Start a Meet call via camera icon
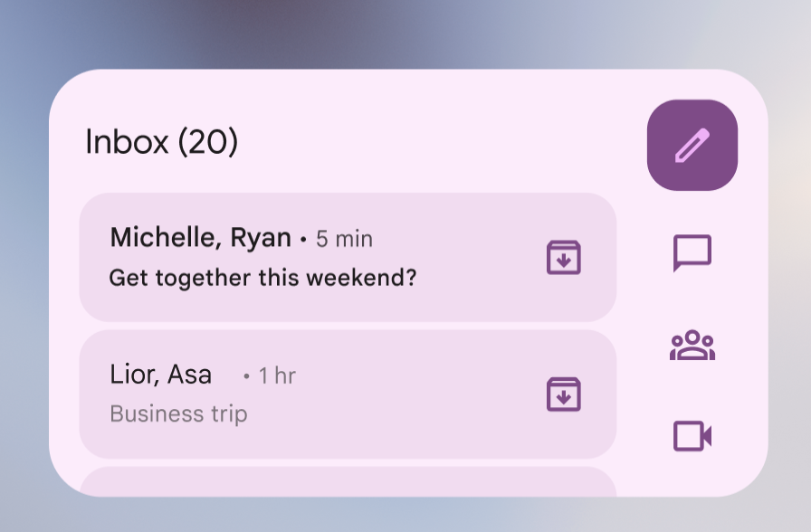 pyautogui.click(x=691, y=435)
